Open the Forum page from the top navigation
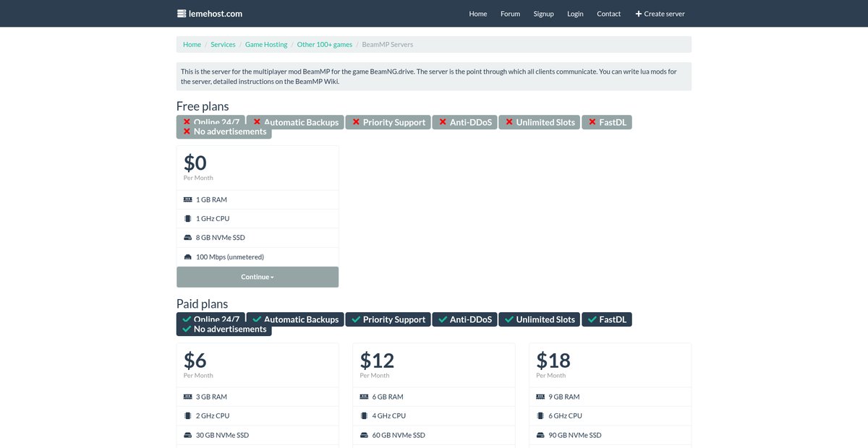Image resolution: width=868 pixels, height=448 pixels. pyautogui.click(x=510, y=14)
